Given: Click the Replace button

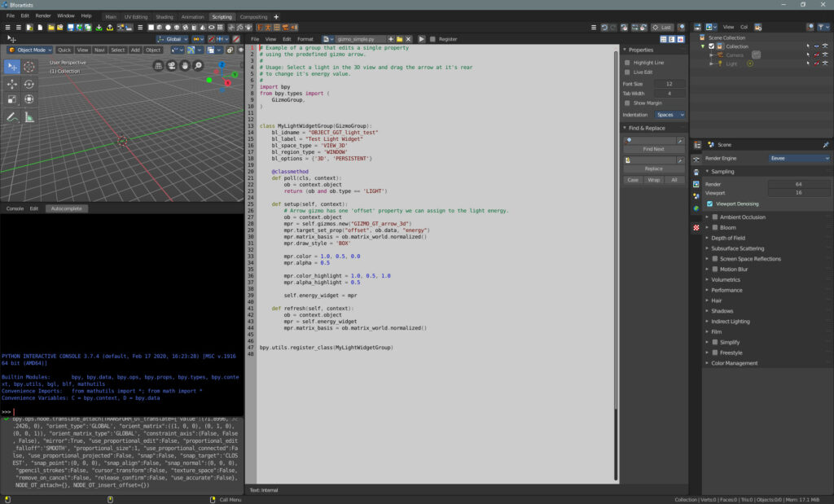Looking at the screenshot, I should tap(653, 169).
